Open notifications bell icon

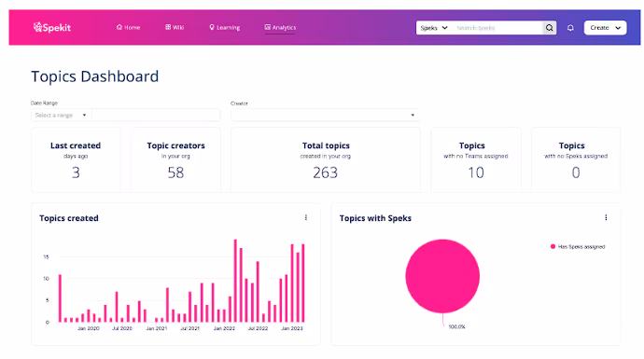[x=570, y=28]
